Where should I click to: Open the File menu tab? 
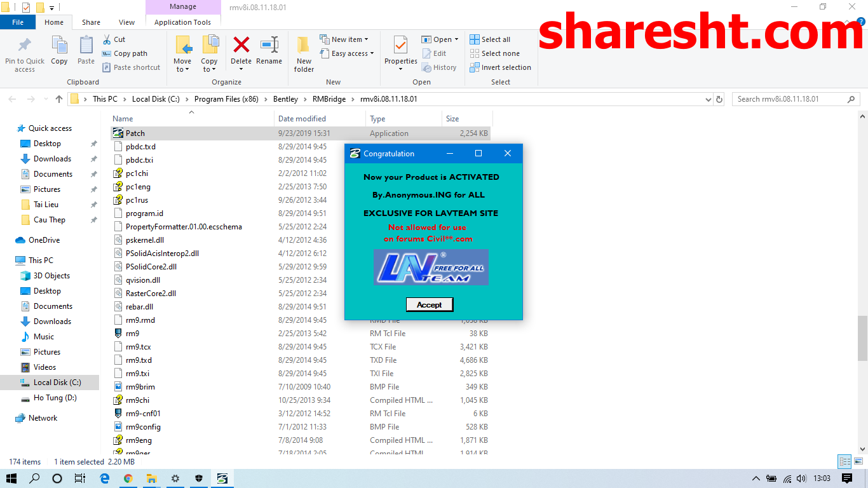click(x=18, y=22)
